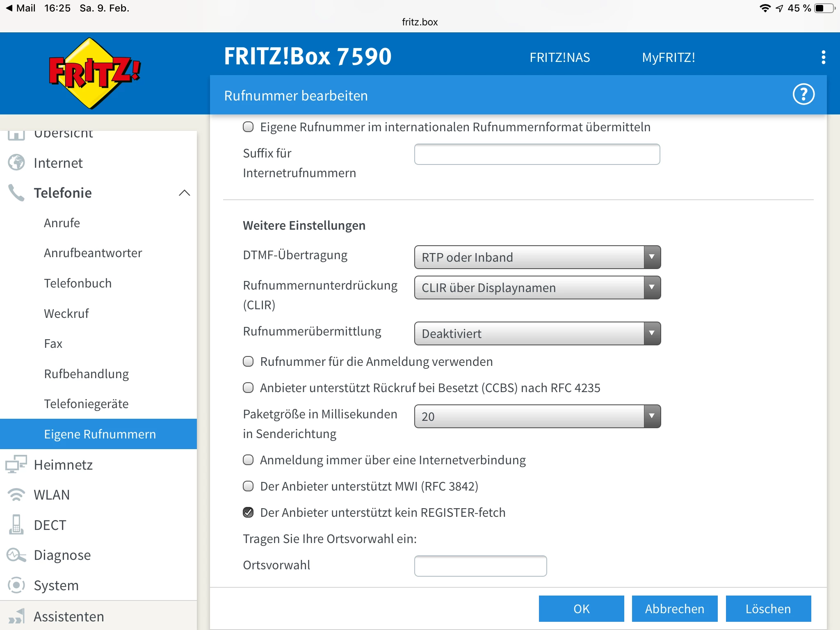
Task: Uncheck 'kein REGISTER-fetch' checkbox
Action: pos(248,512)
